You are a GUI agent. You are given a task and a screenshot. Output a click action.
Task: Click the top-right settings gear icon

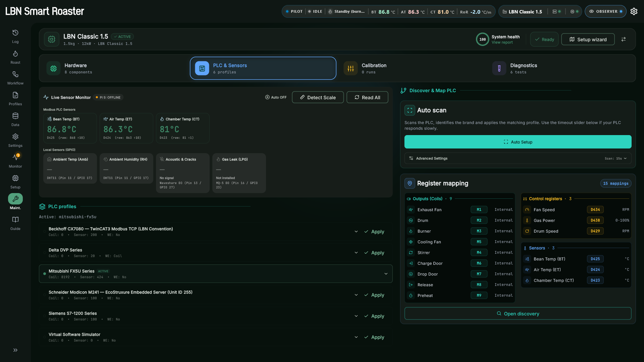tap(634, 11)
